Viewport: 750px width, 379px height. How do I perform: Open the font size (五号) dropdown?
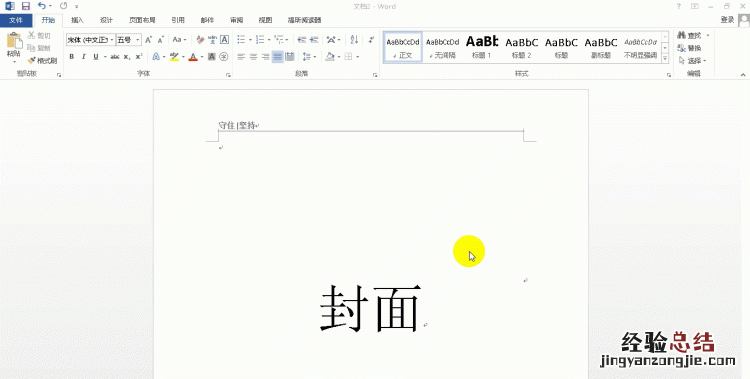[x=138, y=40]
